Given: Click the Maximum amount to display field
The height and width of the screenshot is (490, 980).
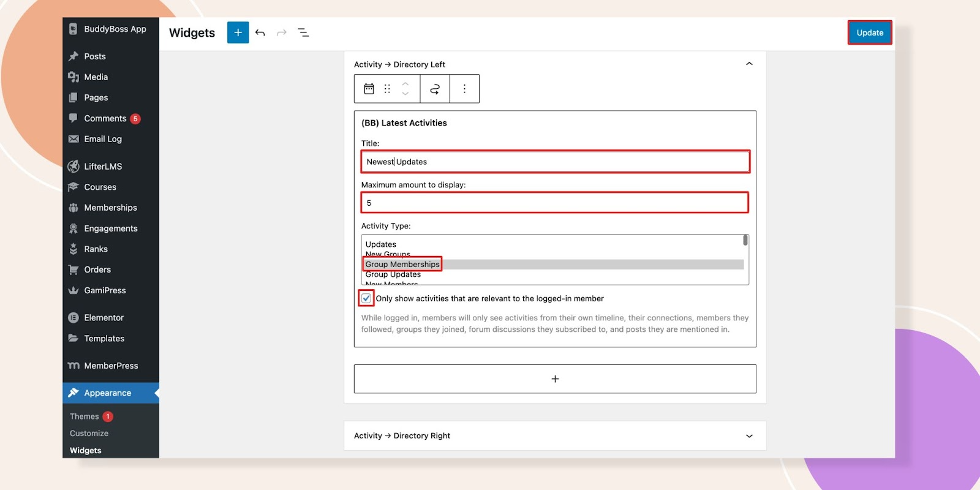Looking at the screenshot, I should coord(555,203).
